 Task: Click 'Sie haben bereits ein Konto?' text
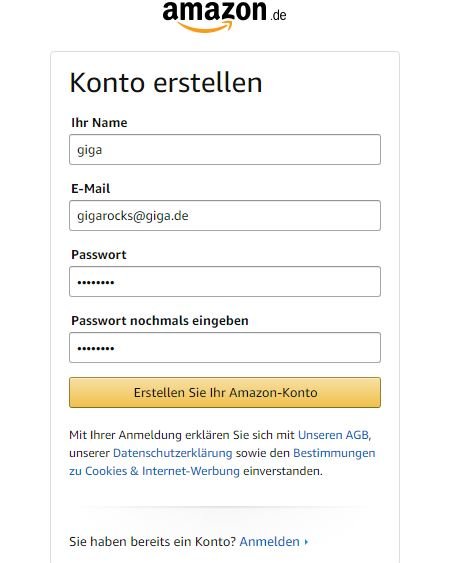point(153,541)
